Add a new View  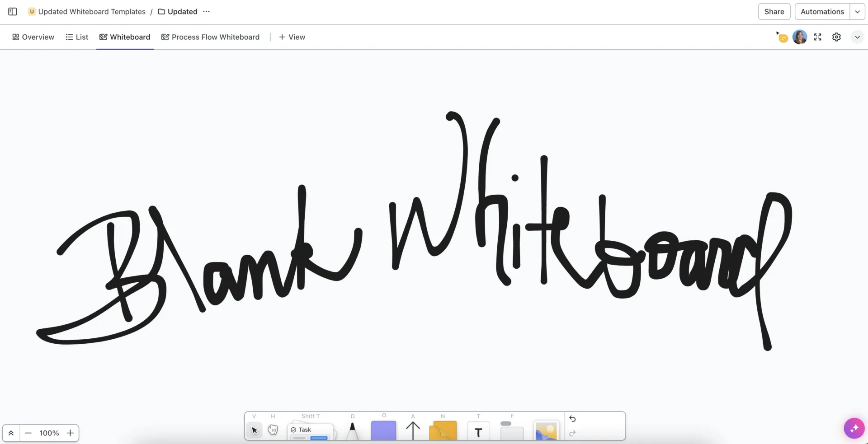pos(292,37)
